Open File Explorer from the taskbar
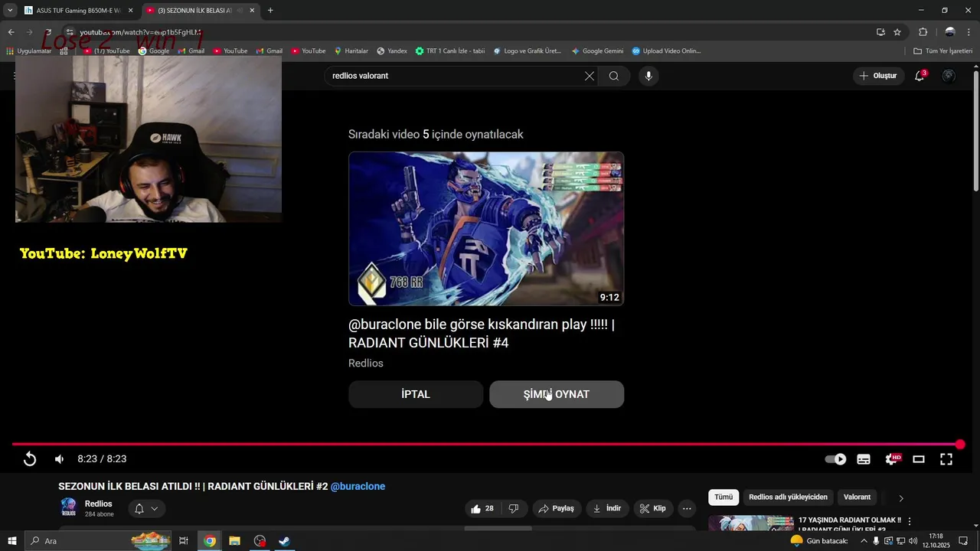Screen dimensions: 980x551 pyautogui.click(x=234, y=541)
